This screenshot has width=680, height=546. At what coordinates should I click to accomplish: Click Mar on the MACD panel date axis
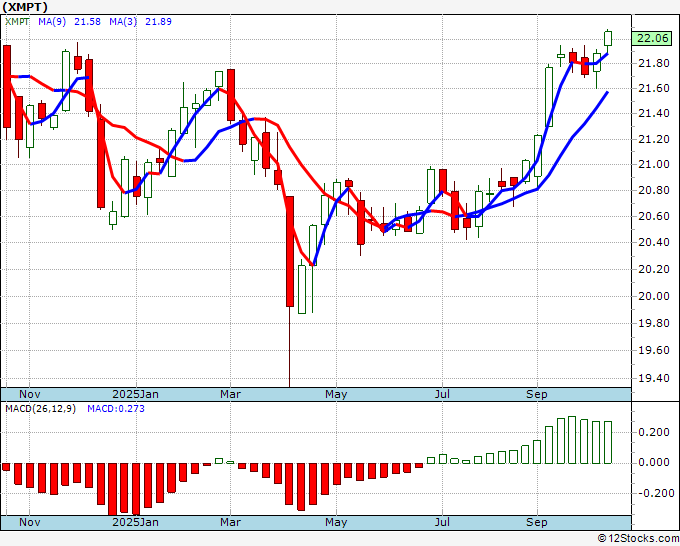230,522
